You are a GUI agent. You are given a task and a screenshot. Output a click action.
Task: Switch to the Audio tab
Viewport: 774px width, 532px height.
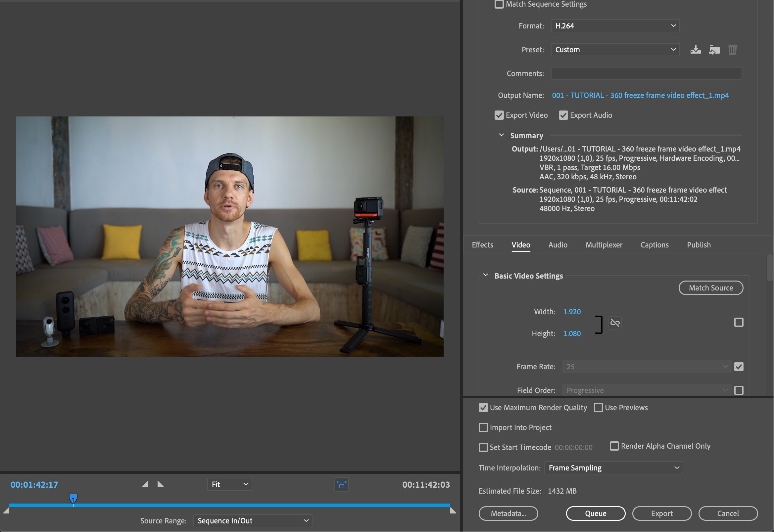(557, 244)
